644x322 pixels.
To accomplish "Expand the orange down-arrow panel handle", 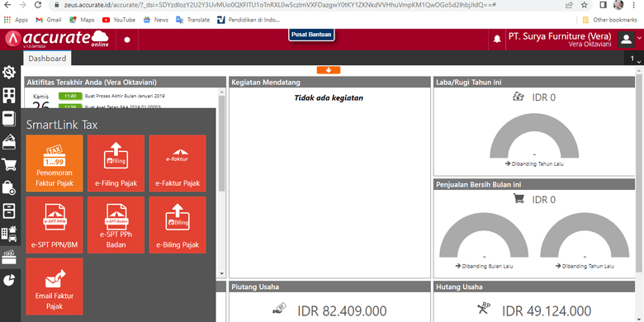I will pos(328,70).
